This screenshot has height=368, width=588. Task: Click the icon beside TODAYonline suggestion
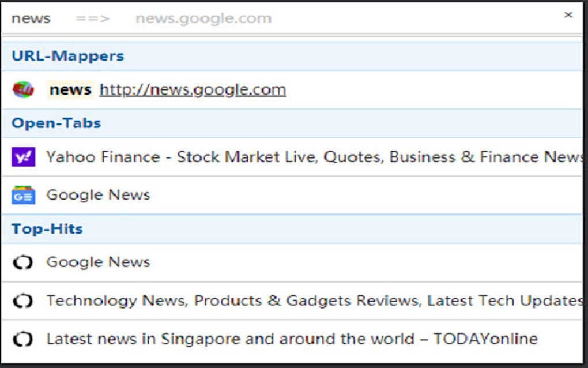point(24,338)
